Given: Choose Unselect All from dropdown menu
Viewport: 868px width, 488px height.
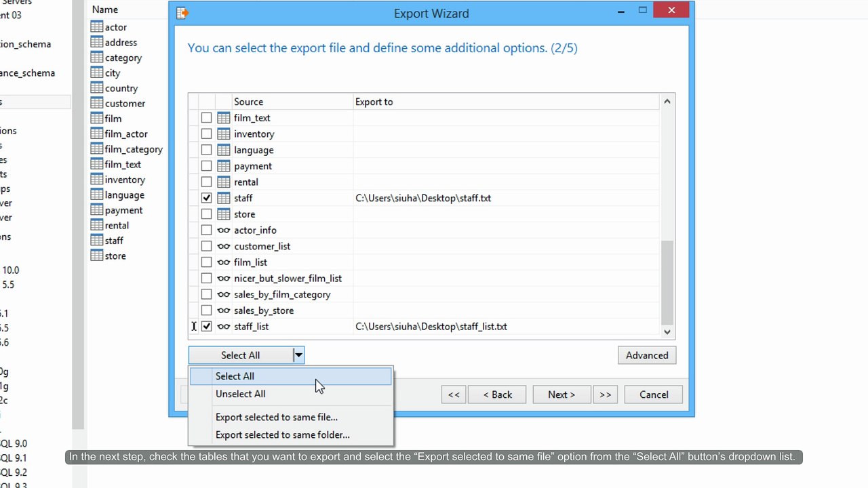Looking at the screenshot, I should (x=291, y=394).
